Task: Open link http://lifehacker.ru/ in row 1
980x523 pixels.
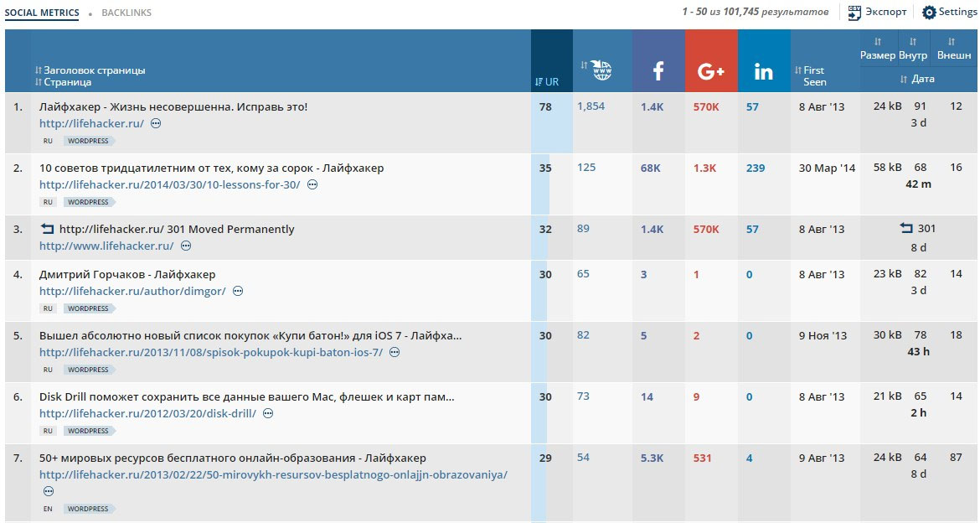Action: [91, 123]
